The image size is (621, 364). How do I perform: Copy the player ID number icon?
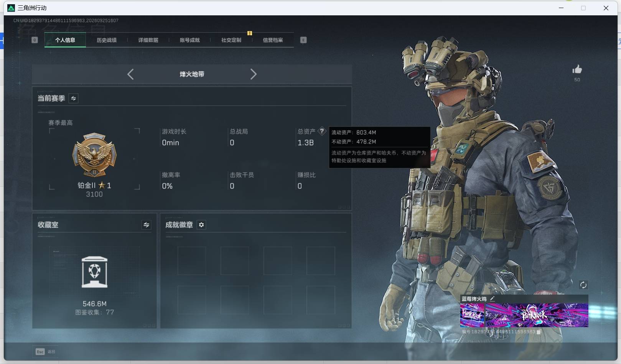tap(539, 332)
